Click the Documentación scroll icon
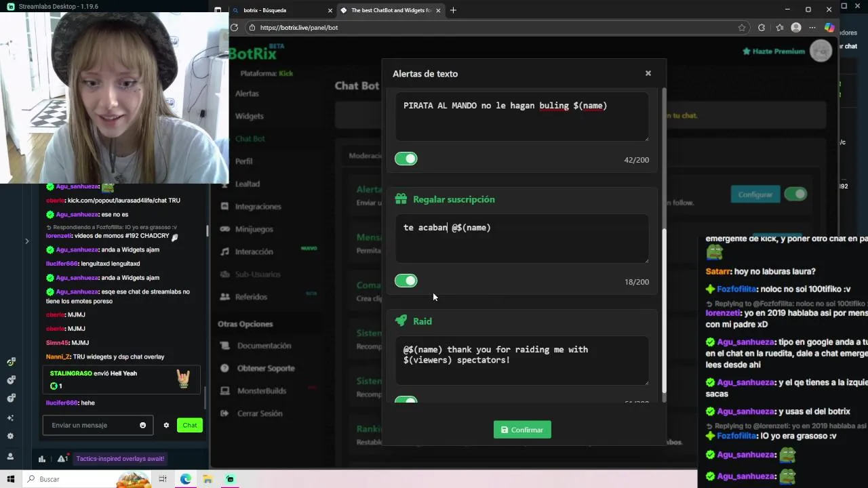The image size is (868, 488). click(224, 346)
